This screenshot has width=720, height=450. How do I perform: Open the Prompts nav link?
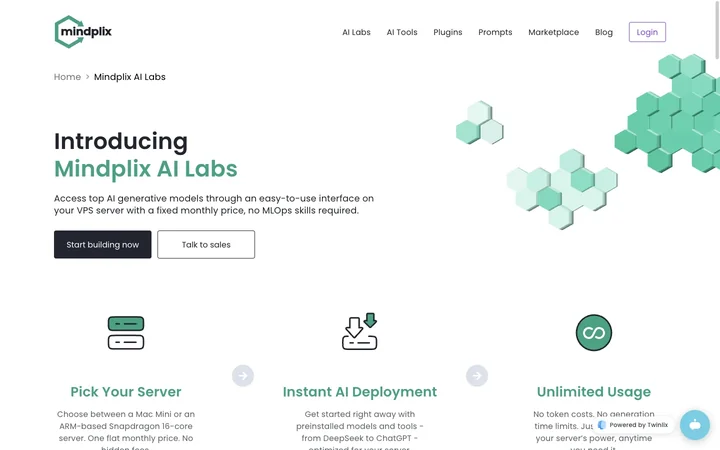(495, 32)
